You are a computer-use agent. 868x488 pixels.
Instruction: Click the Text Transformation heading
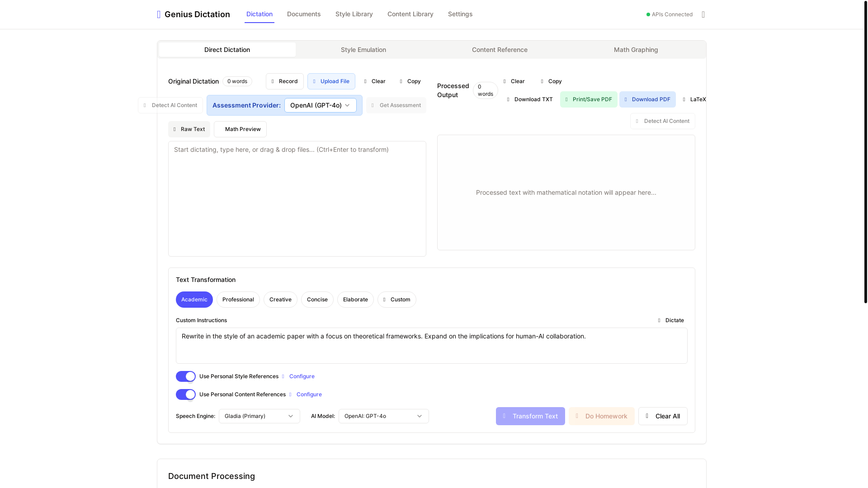(206, 280)
